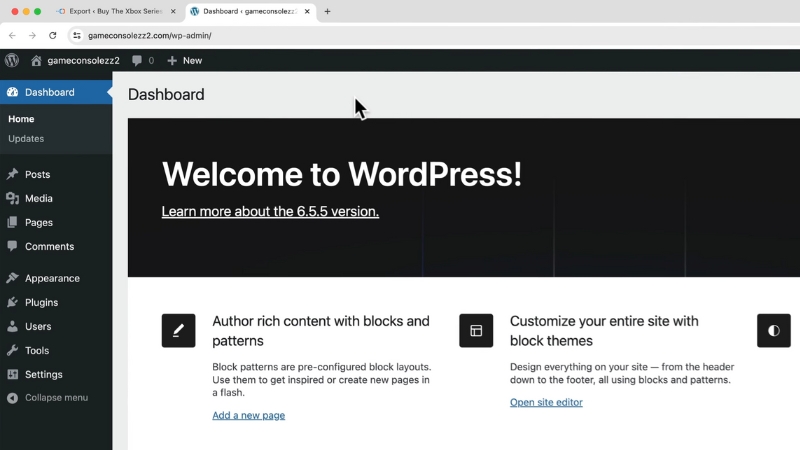This screenshot has height=450, width=800.
Task: Click New in the admin bar
Action: pos(192,61)
